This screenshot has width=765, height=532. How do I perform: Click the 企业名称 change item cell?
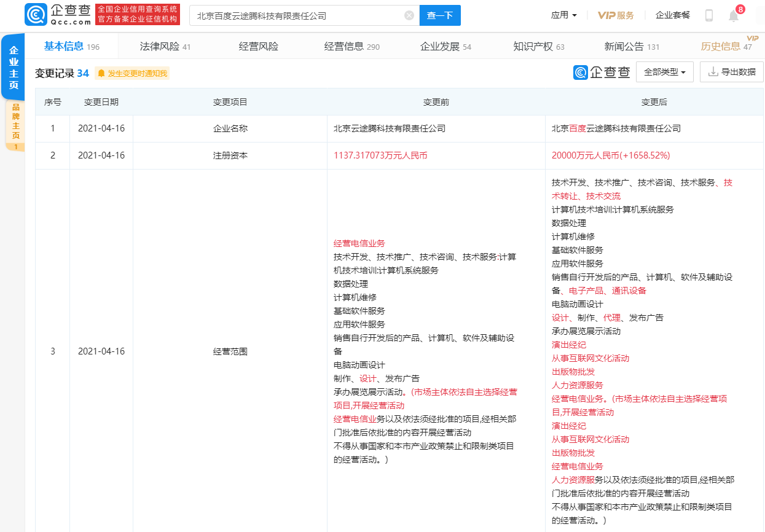[x=230, y=129]
